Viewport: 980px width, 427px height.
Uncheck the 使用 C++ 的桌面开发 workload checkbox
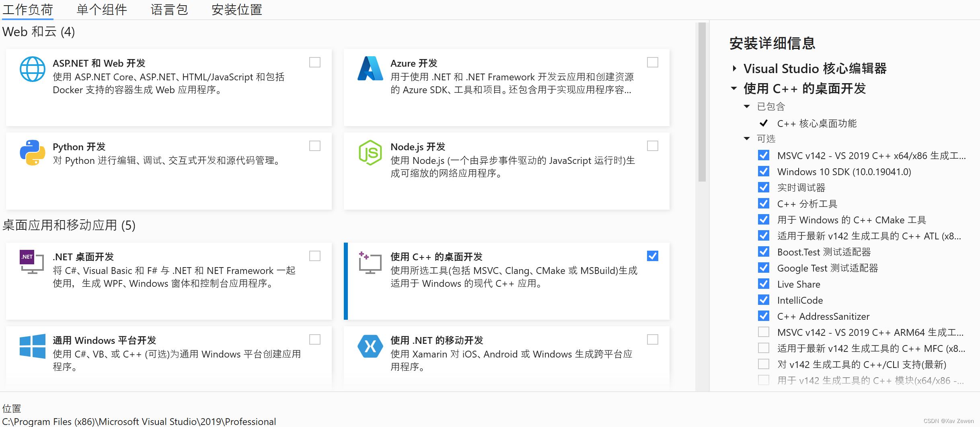coord(653,256)
